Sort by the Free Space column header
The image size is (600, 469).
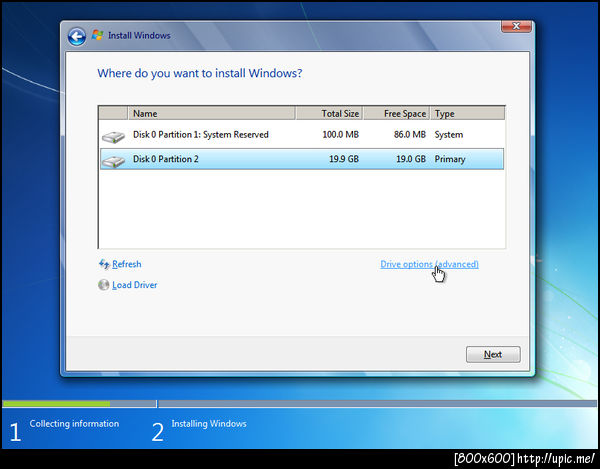(x=397, y=113)
